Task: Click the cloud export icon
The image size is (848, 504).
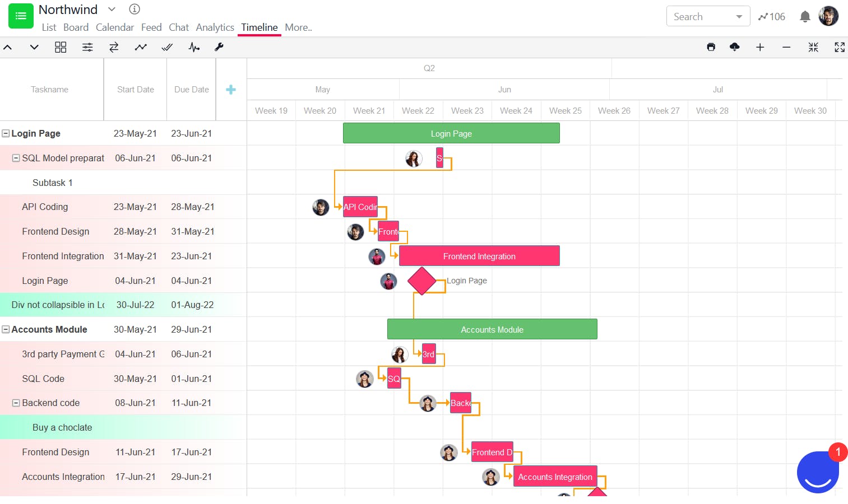Action: click(734, 47)
